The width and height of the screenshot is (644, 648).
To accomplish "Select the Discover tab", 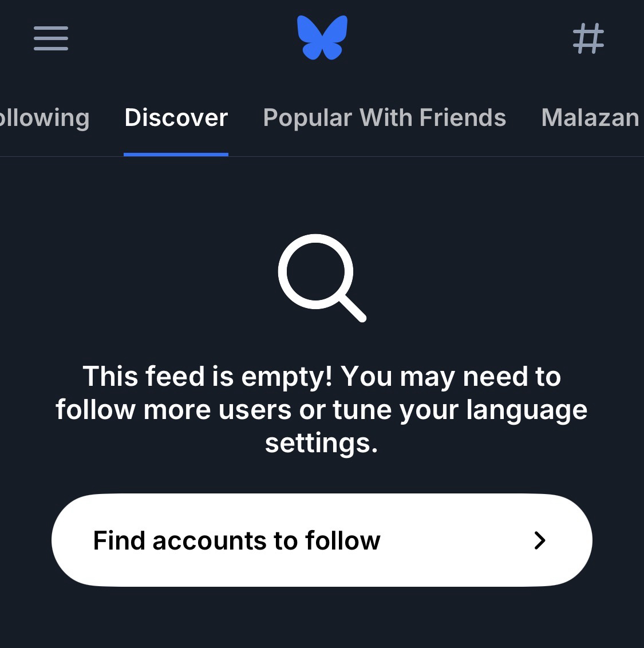I will [x=176, y=118].
